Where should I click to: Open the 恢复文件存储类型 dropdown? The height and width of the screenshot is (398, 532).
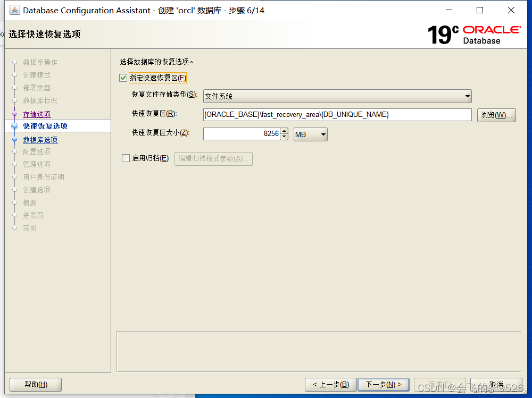pyautogui.click(x=468, y=96)
